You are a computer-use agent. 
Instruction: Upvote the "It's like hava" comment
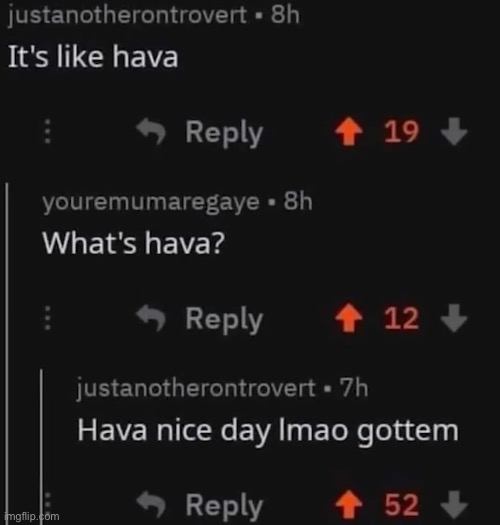(349, 131)
